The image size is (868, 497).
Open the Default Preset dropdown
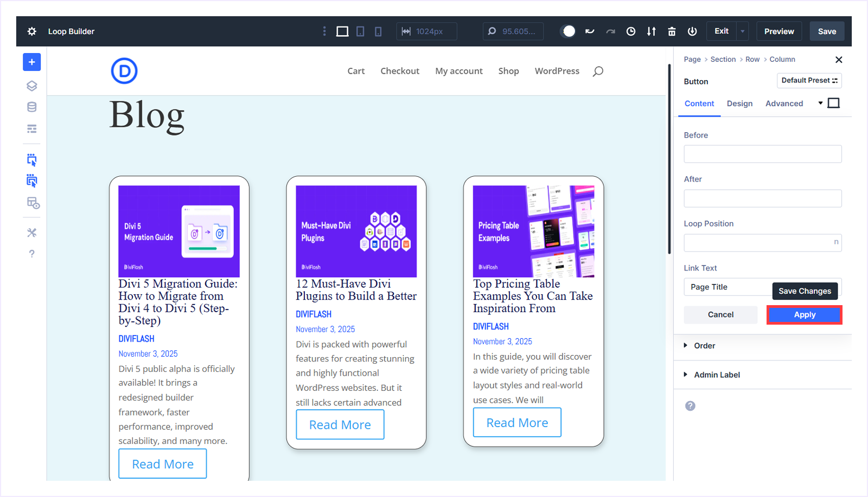pyautogui.click(x=809, y=81)
